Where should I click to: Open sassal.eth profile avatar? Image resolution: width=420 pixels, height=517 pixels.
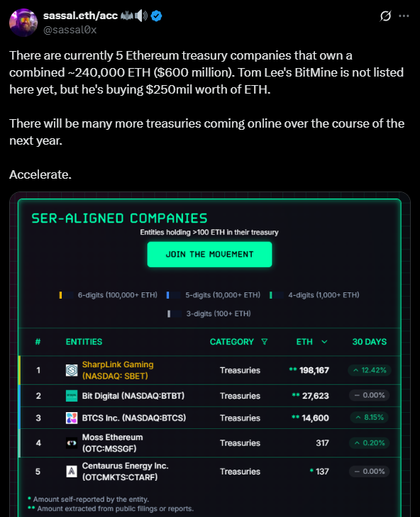pyautogui.click(x=23, y=23)
